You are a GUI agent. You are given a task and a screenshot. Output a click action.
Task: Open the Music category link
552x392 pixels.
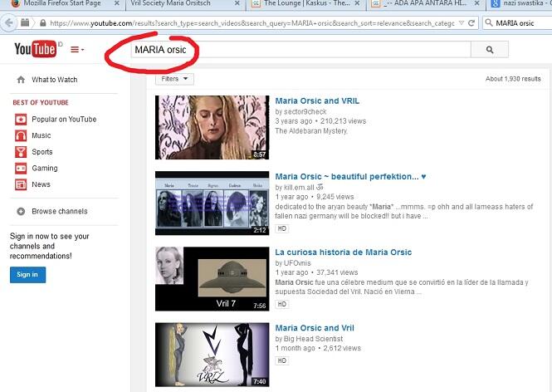pos(42,135)
